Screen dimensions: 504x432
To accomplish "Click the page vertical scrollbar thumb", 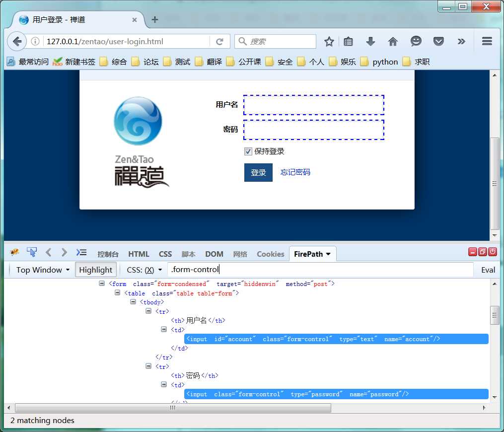I will click(x=495, y=184).
